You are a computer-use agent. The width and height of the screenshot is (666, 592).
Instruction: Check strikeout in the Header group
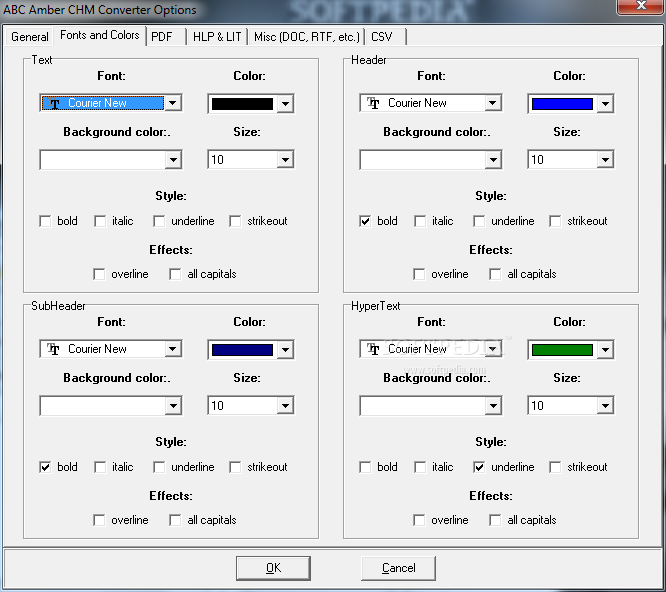tap(555, 221)
